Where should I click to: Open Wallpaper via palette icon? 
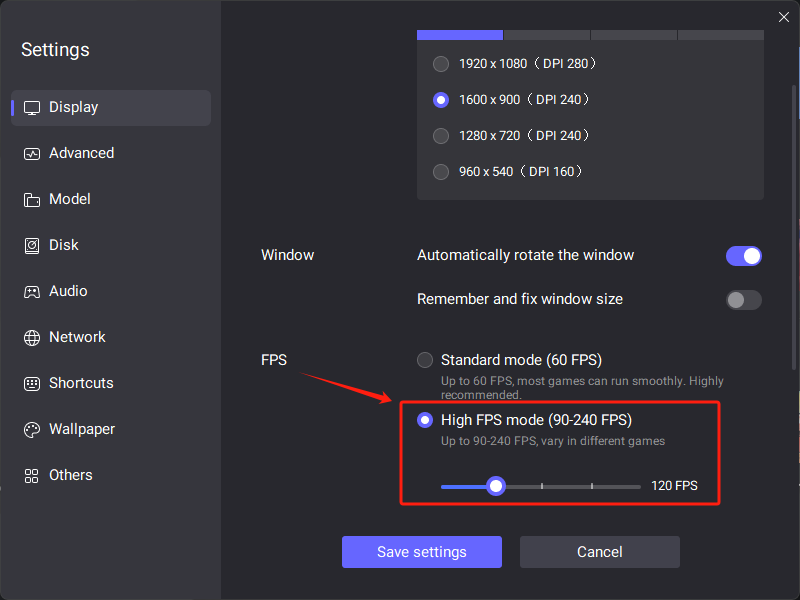[32, 430]
